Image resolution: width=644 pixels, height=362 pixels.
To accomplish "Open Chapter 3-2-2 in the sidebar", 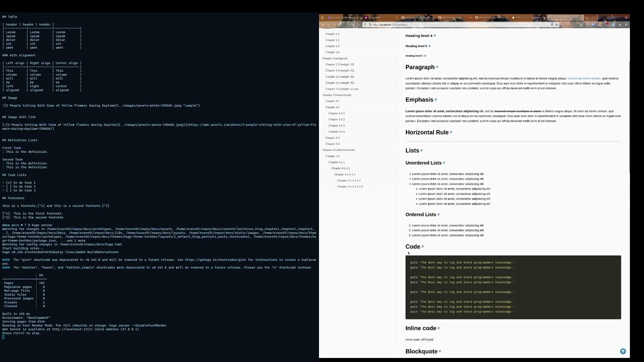I will [337, 120].
